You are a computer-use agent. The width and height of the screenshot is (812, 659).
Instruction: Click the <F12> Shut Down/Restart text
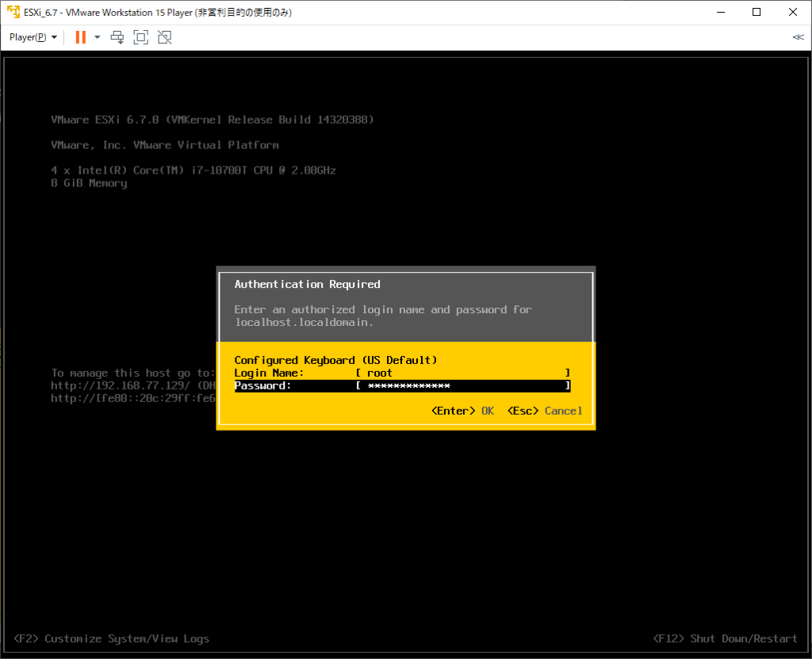tap(725, 639)
